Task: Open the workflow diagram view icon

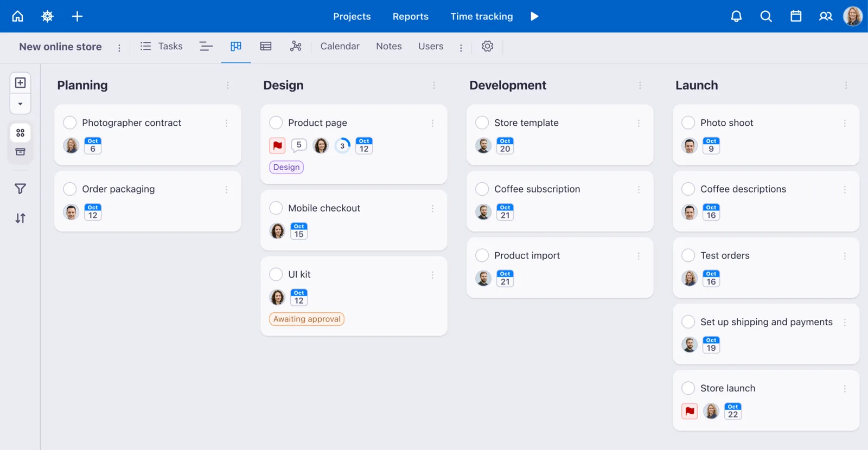Action: [x=296, y=47]
